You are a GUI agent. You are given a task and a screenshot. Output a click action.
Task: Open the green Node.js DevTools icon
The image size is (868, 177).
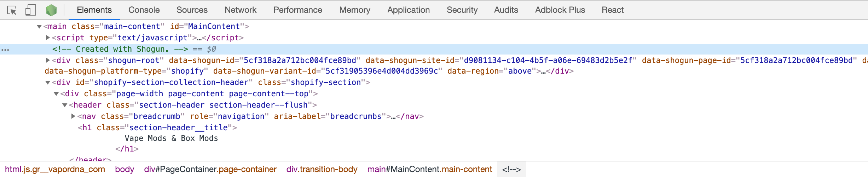pyautogui.click(x=51, y=10)
